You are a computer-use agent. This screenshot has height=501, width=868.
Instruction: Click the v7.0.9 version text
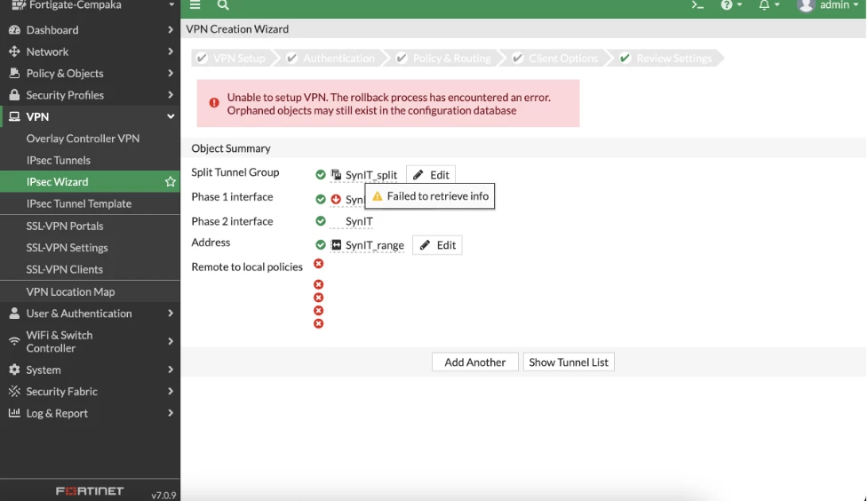click(163, 495)
